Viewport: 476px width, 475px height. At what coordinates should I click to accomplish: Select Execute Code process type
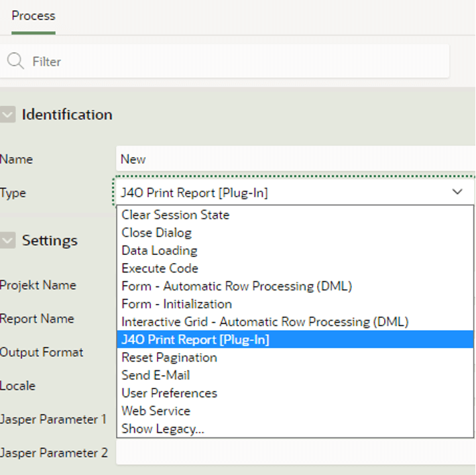tap(295, 268)
